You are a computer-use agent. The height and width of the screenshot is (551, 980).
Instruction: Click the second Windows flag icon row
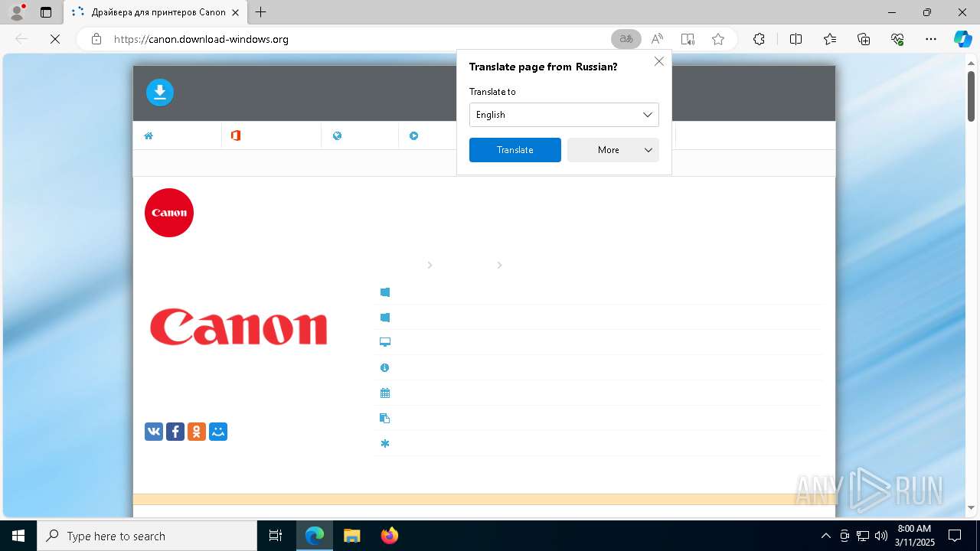click(x=385, y=317)
